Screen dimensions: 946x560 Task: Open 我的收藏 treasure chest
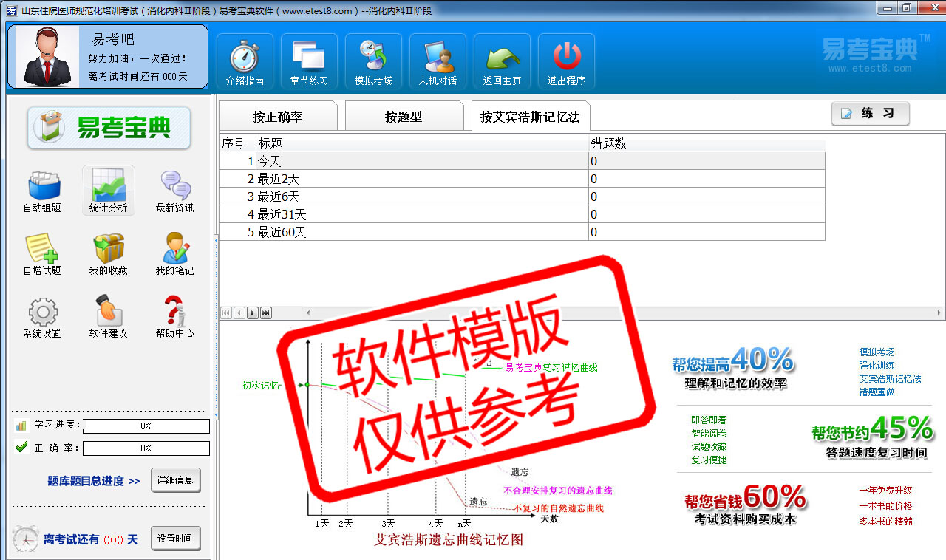(108, 254)
